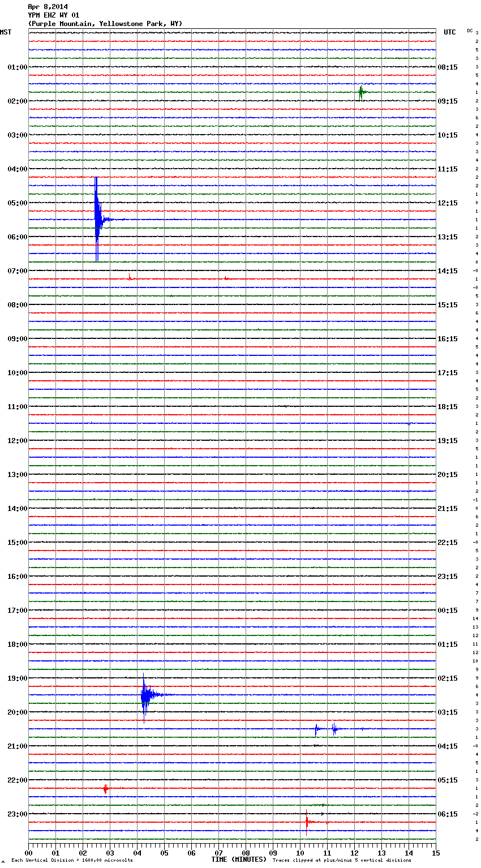This screenshot has height=868, width=481.
Task: Click the "15" minute tick on the bottom axis
Action: [x=436, y=853]
